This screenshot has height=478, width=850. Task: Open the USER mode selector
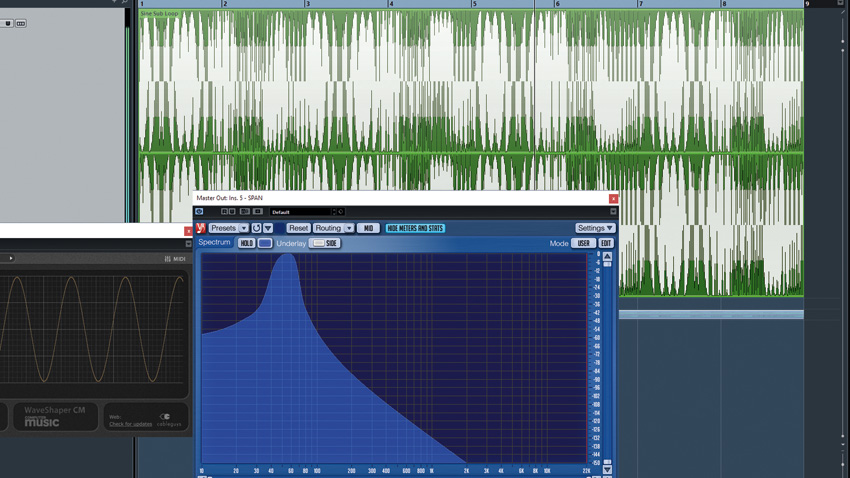tap(583, 243)
